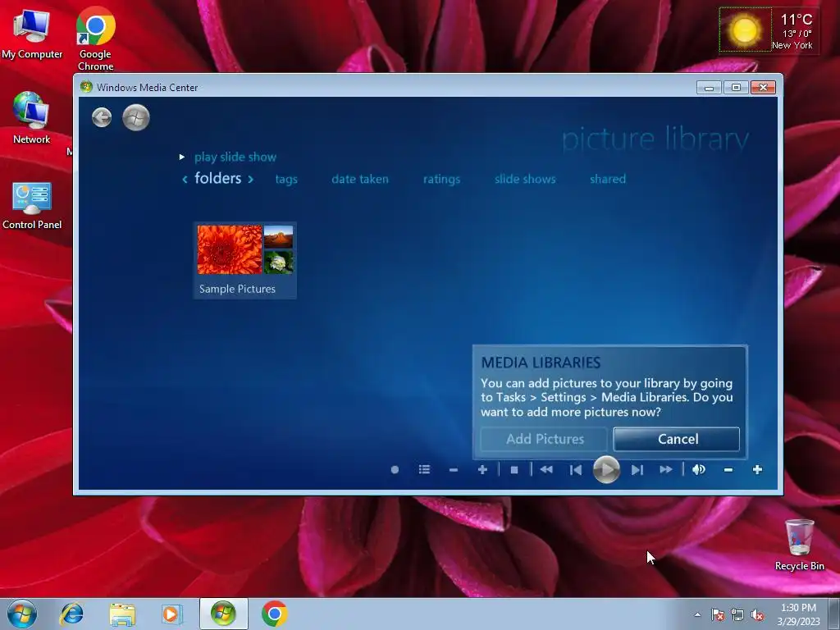The height and width of the screenshot is (630, 840).
Task: Switch to shared view
Action: point(608,179)
